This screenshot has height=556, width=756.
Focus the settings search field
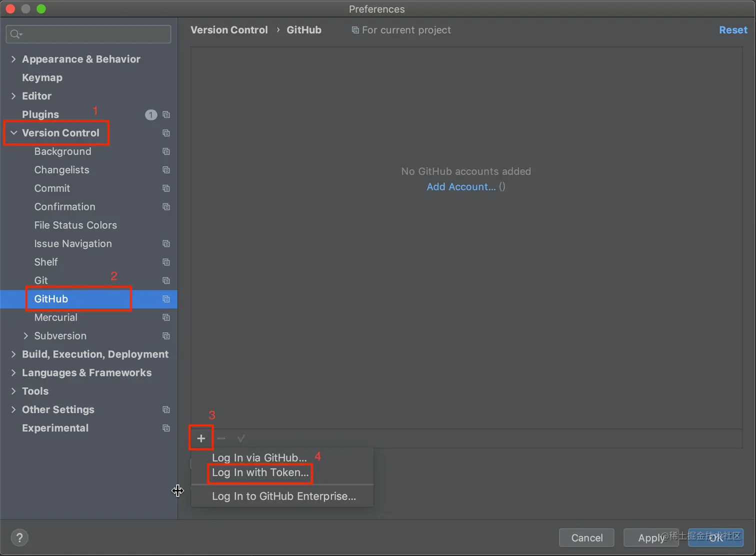tap(88, 34)
